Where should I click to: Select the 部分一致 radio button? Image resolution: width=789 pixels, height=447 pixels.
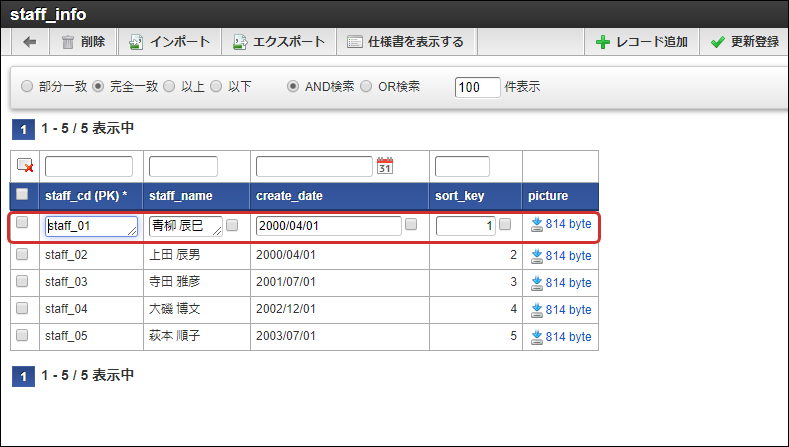[27, 87]
